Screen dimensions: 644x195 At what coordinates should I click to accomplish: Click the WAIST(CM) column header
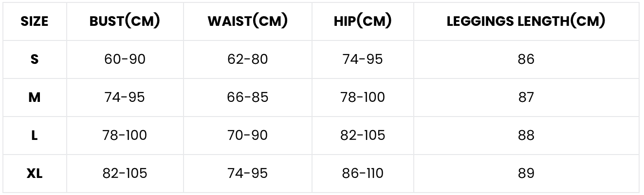pos(247,21)
